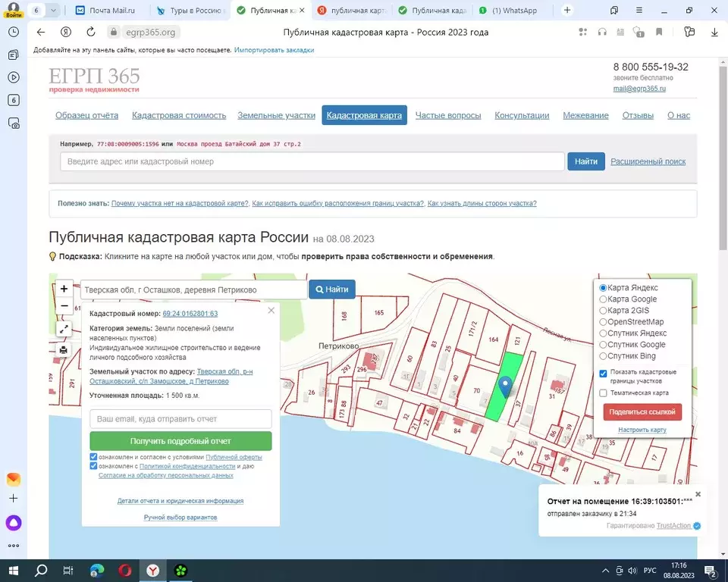This screenshot has width=728, height=582.
Task: Enable the Тематическая карта checkbox
Action: pos(604,393)
